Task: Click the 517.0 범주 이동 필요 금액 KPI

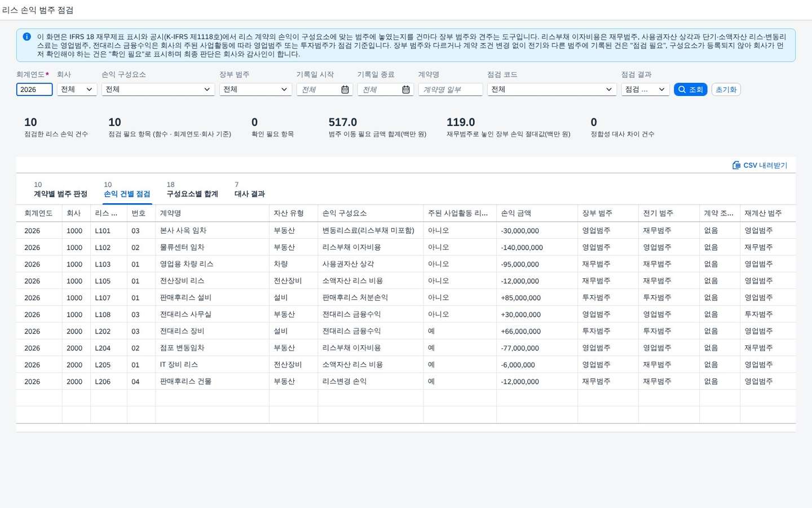Action: [377, 127]
